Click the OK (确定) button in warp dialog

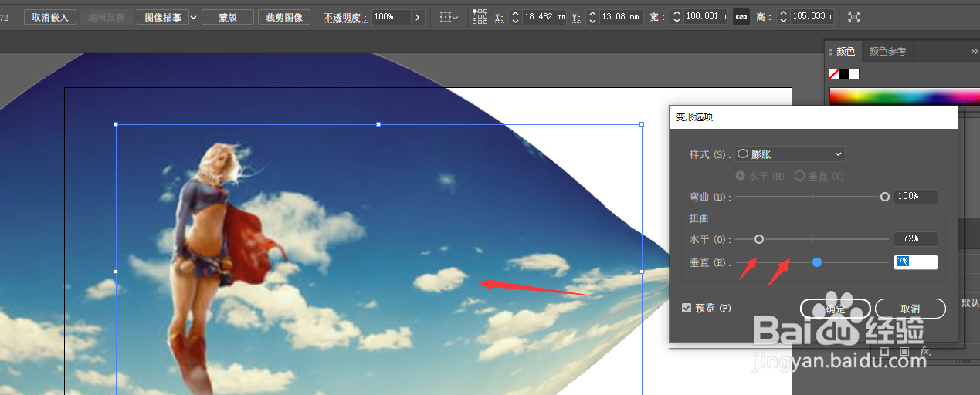point(836,309)
